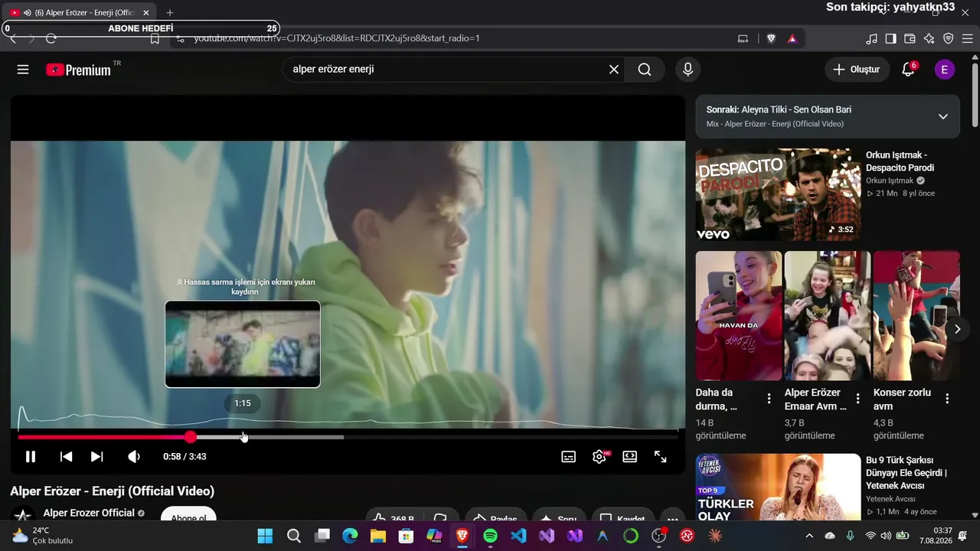Clear the search box with the X
980x551 pixels.
click(x=614, y=70)
